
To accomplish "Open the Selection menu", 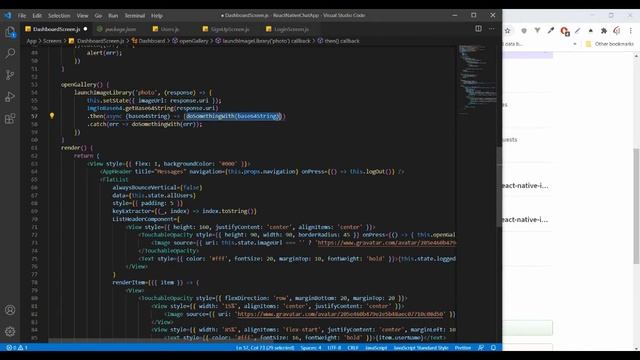I will tap(59, 16).
